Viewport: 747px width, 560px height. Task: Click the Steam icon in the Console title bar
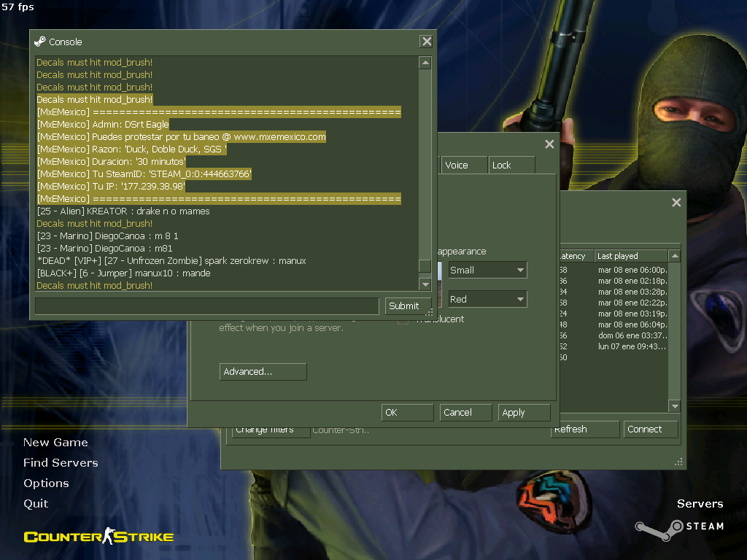(40, 42)
